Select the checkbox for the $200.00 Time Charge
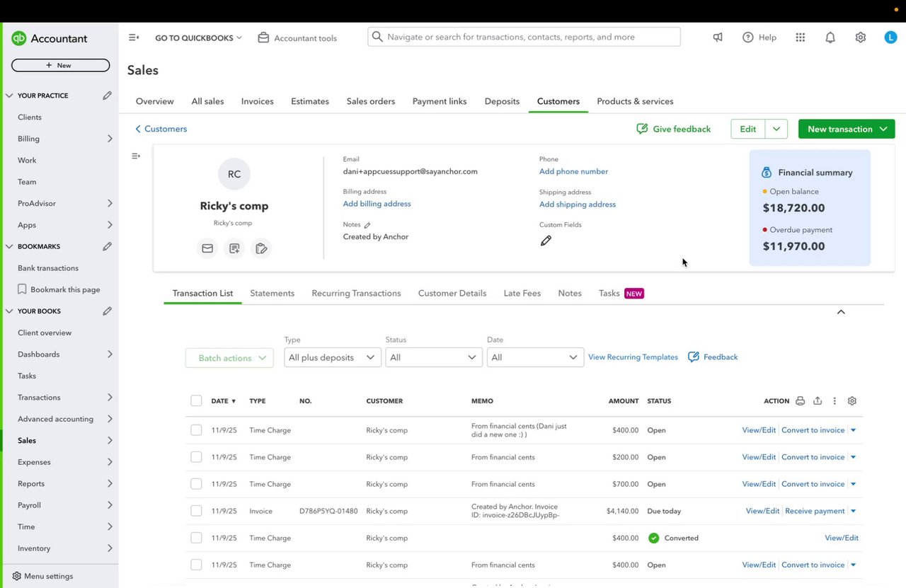906x588 pixels. click(196, 457)
